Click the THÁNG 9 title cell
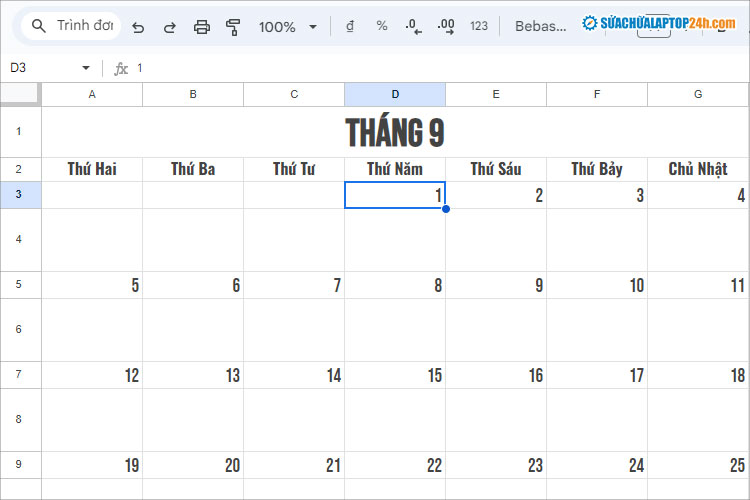Screen dimensions: 750x500 pos(395,132)
